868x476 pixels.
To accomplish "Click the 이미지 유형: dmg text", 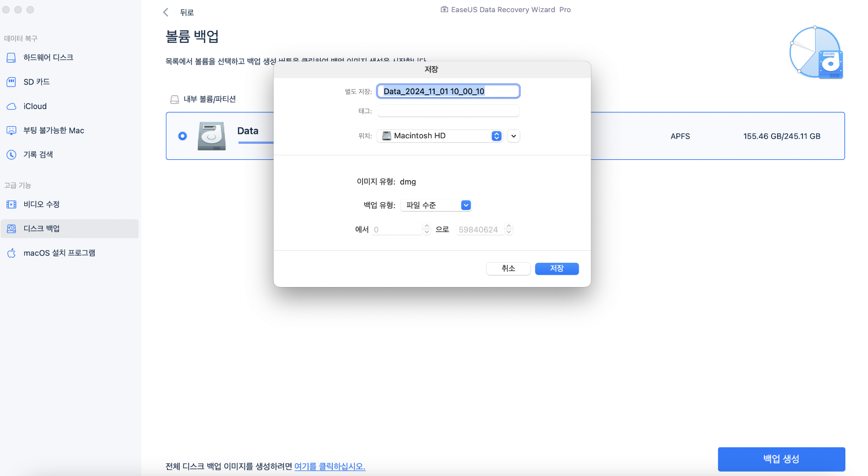I will click(386, 182).
